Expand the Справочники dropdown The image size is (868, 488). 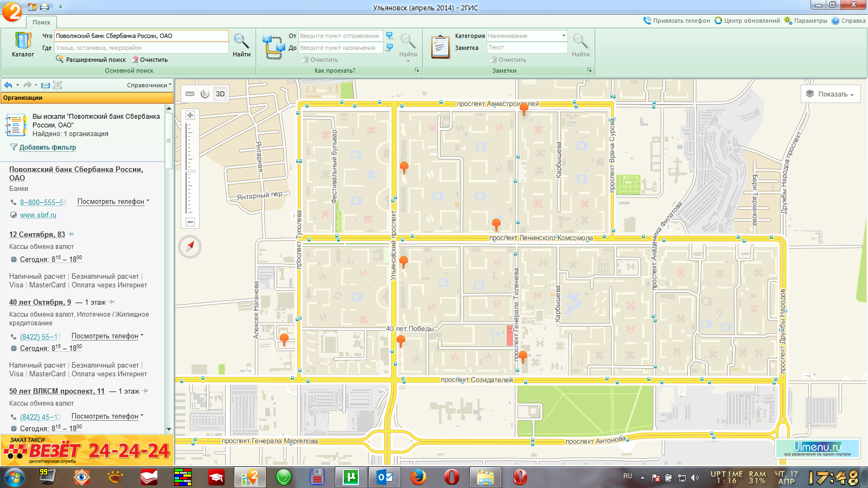pyautogui.click(x=149, y=85)
